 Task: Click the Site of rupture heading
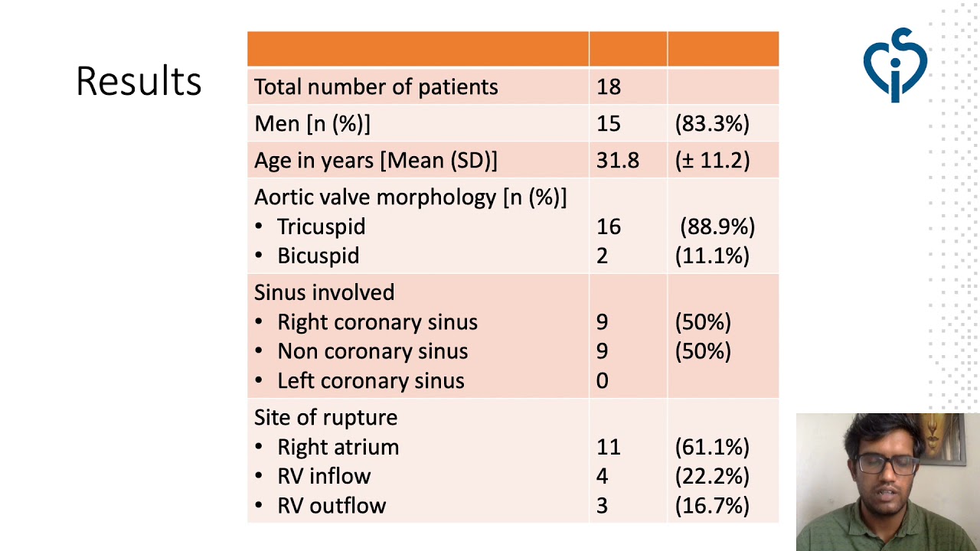[x=325, y=417]
